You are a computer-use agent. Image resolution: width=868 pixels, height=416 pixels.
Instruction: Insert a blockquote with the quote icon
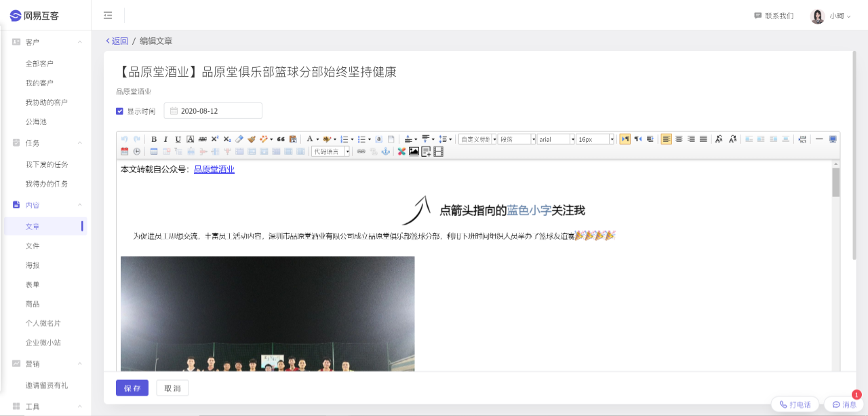click(281, 139)
